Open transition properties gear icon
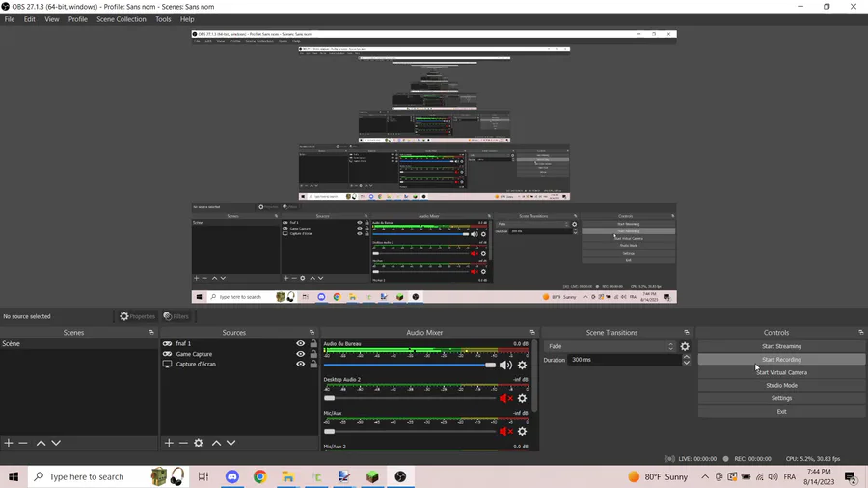This screenshot has height=488, width=868. [x=685, y=346]
